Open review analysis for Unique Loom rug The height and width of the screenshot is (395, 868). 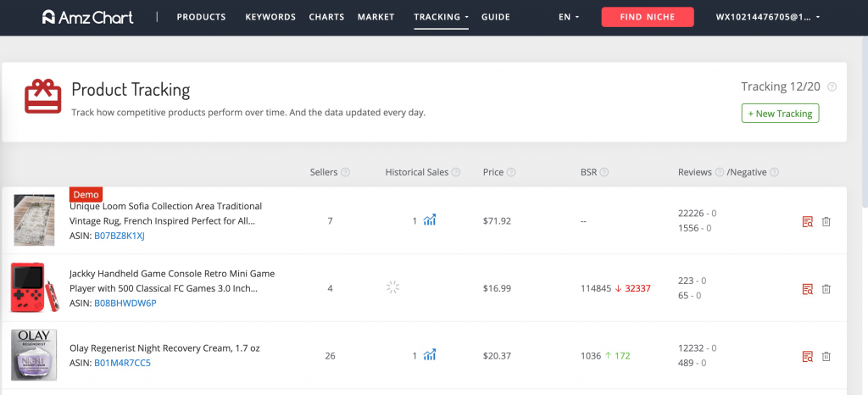pos(808,222)
